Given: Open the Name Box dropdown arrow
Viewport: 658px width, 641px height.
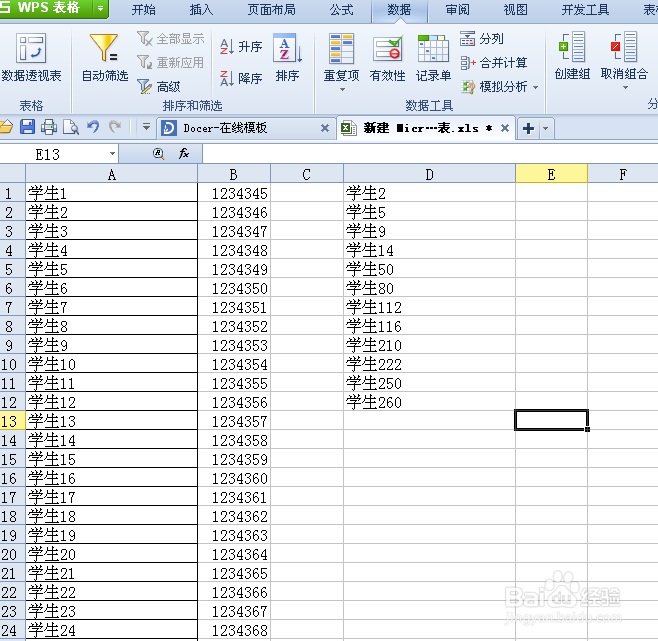Looking at the screenshot, I should [x=112, y=154].
